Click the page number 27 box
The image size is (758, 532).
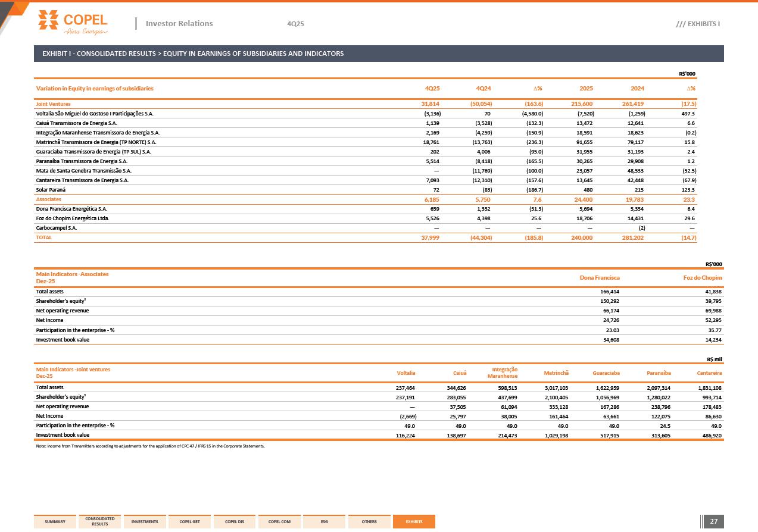[714, 522]
